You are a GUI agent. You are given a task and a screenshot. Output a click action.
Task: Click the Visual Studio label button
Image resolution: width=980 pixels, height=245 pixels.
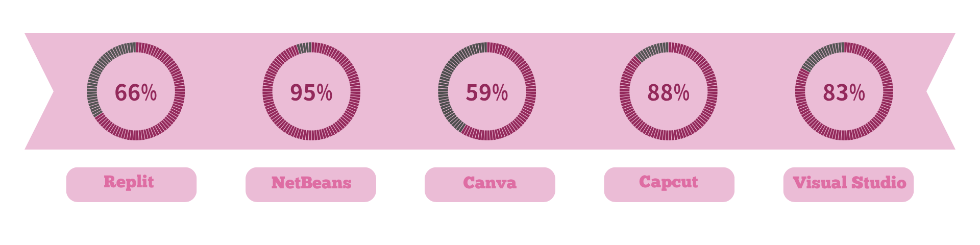[x=848, y=184]
